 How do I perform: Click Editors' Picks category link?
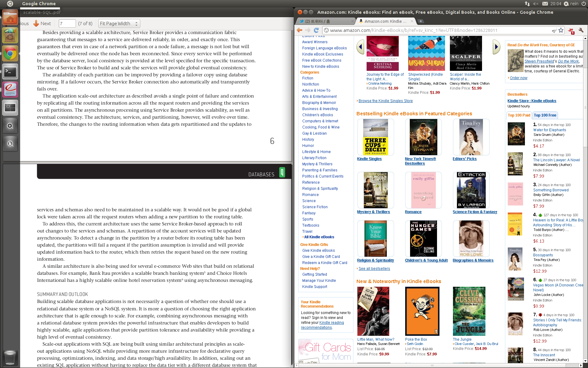tap(465, 159)
